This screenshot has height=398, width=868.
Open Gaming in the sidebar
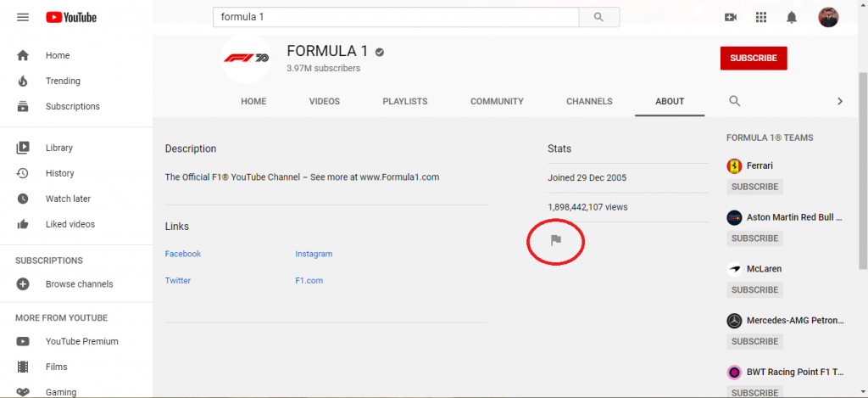point(61,392)
